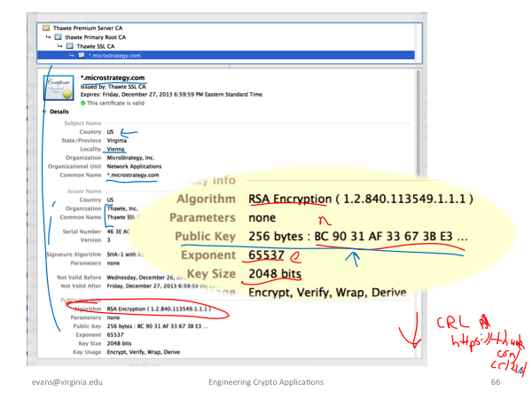Click the Subject Name section heading
The height and width of the screenshot is (399, 532).
coord(82,123)
